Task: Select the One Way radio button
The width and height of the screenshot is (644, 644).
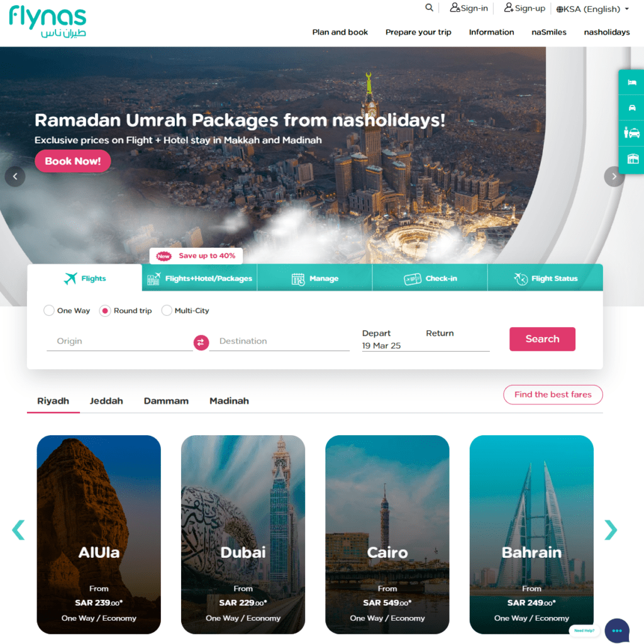Action: coord(49,311)
